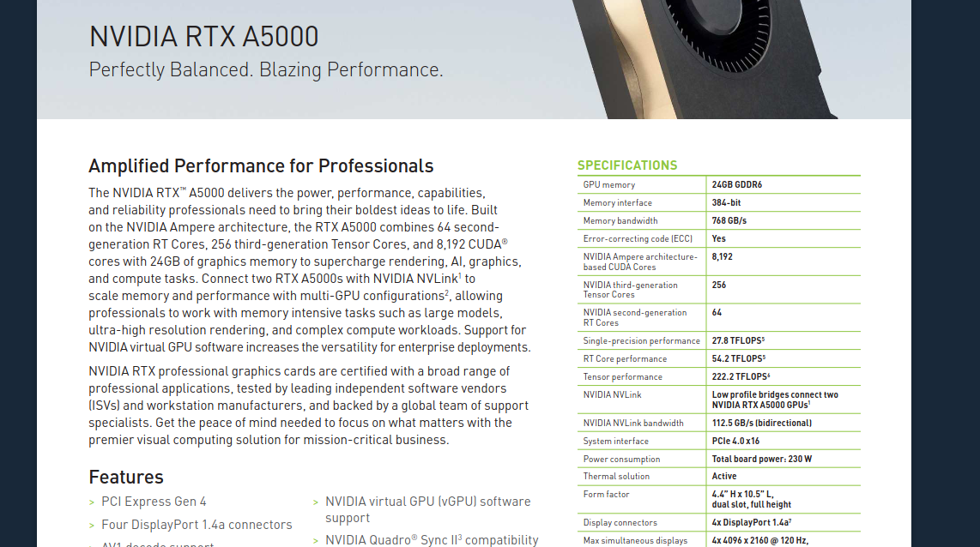This screenshot has width=980, height=547.
Task: Select the '768 GB/s' value
Action: [729, 221]
